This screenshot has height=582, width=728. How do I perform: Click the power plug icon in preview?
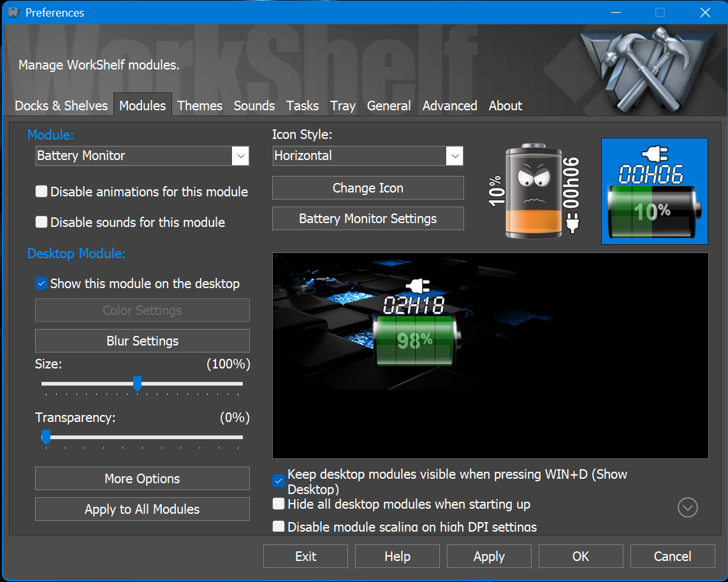coord(418,285)
